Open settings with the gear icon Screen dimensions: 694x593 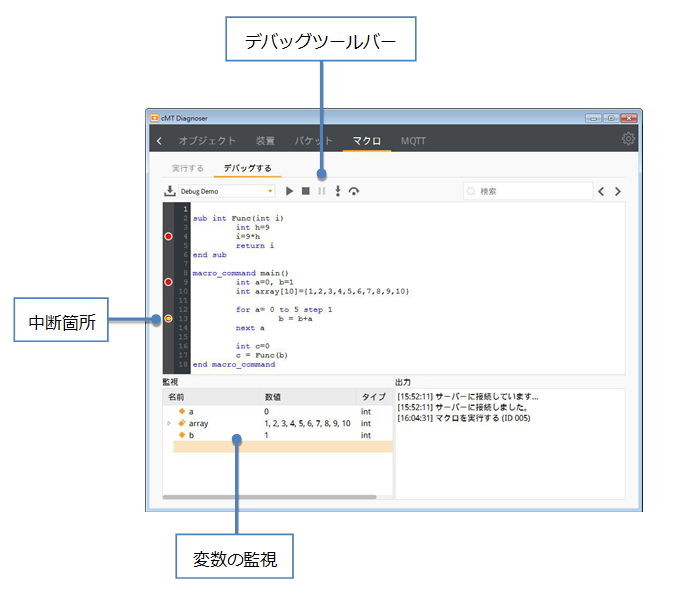click(x=628, y=139)
